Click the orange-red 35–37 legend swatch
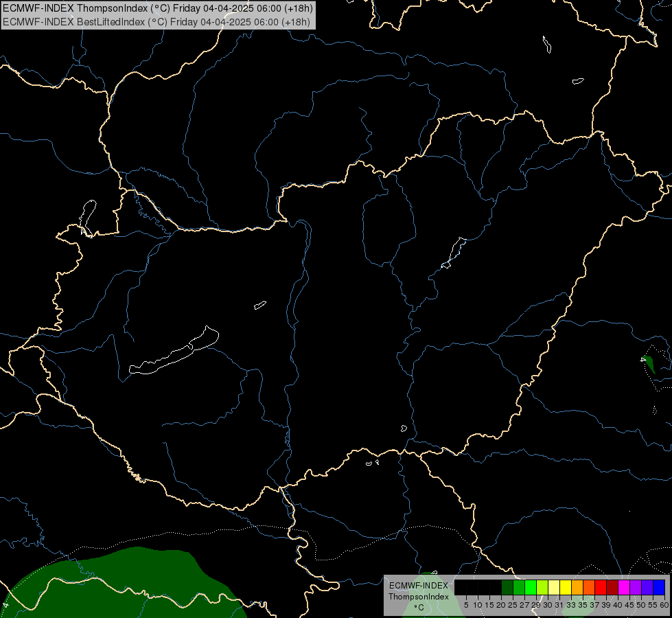Screen dimensions: 672x618 click(589, 587)
